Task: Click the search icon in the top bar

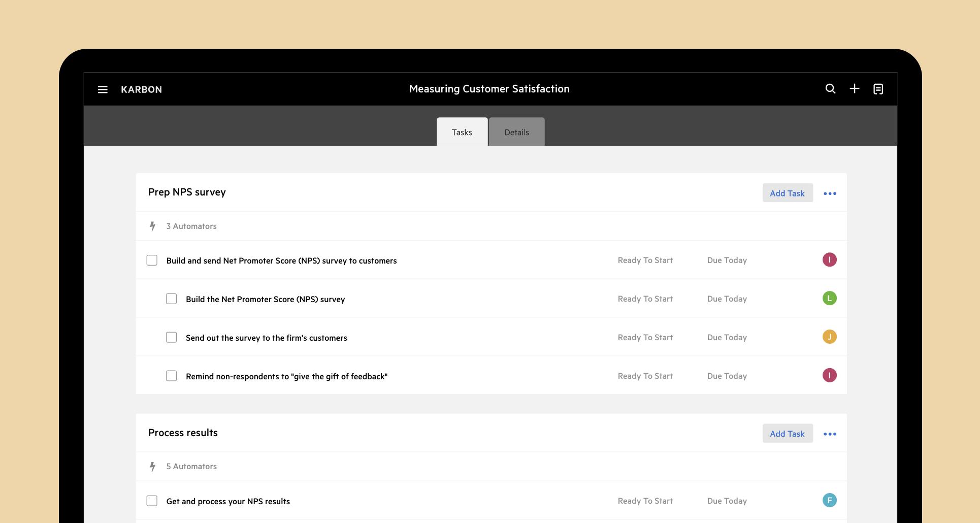Action: 830,88
